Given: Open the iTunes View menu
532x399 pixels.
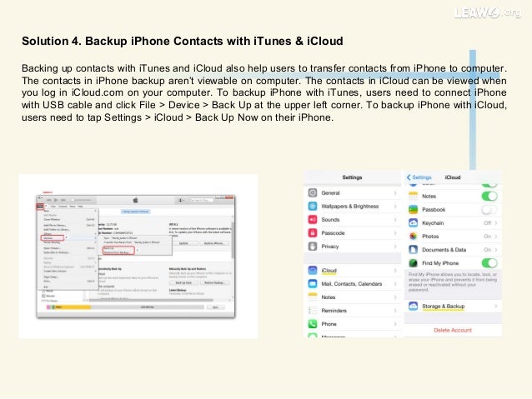Looking at the screenshot, I should [53, 206].
